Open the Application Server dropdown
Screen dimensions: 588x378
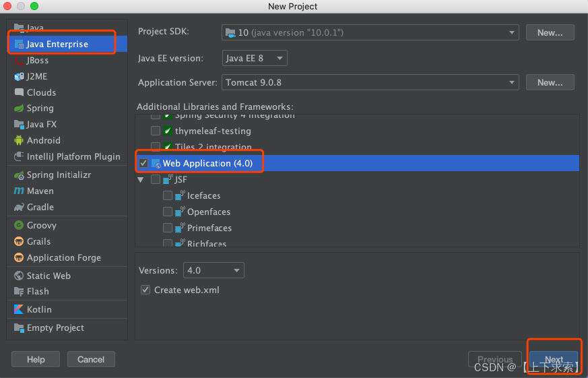[370, 82]
